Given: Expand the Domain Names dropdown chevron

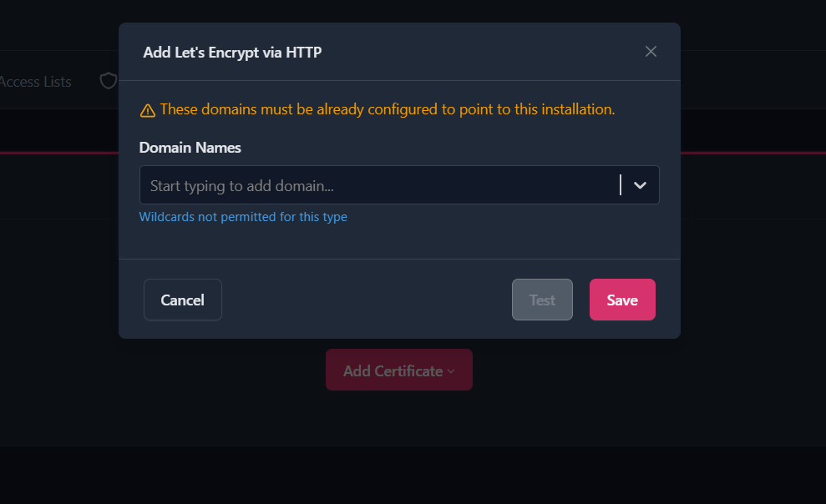Looking at the screenshot, I should click(x=641, y=185).
